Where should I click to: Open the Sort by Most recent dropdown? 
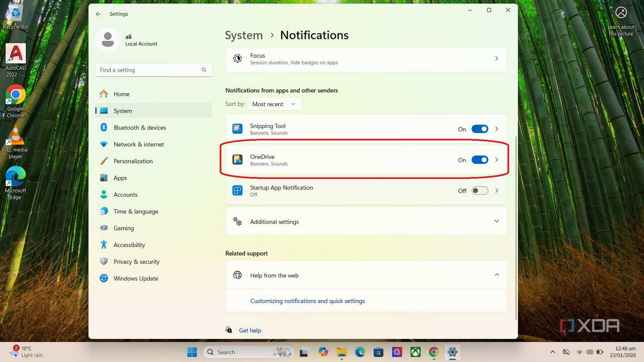tap(274, 104)
